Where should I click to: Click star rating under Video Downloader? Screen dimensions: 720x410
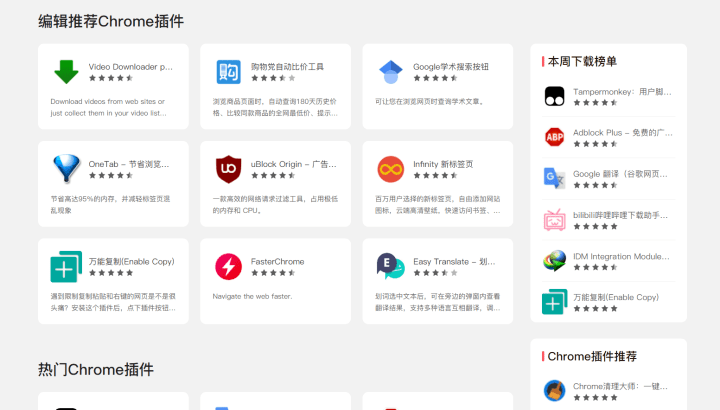point(111,78)
